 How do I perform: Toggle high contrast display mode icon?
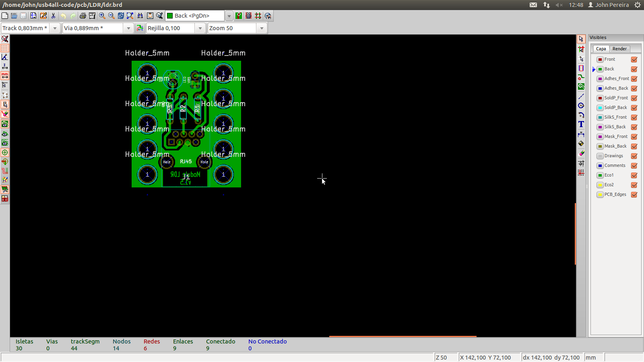(x=5, y=180)
